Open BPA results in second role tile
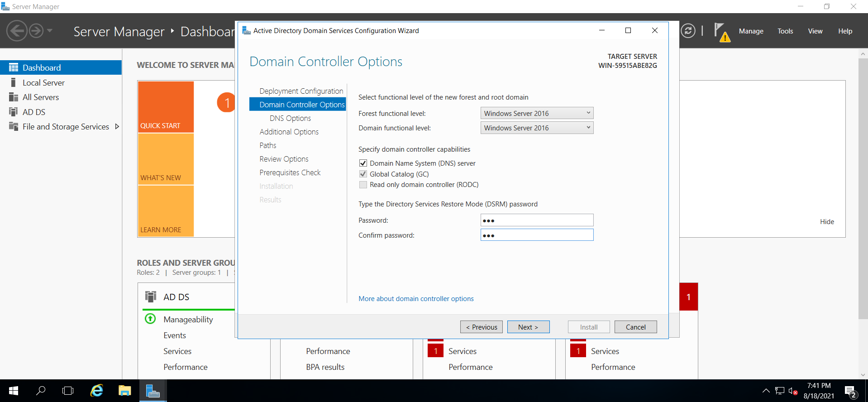The width and height of the screenshot is (868, 402). pyautogui.click(x=325, y=367)
